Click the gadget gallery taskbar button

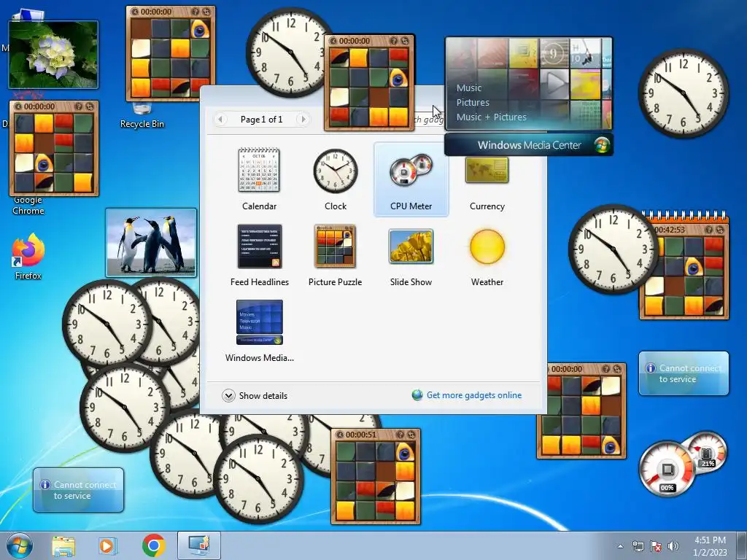pos(199,545)
